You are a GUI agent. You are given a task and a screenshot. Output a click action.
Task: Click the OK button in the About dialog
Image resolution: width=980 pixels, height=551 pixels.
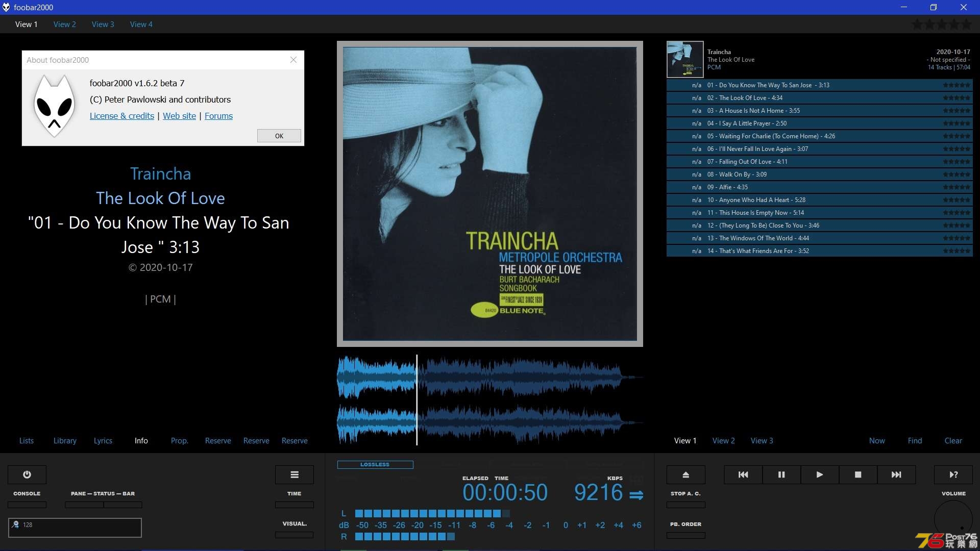(x=279, y=136)
